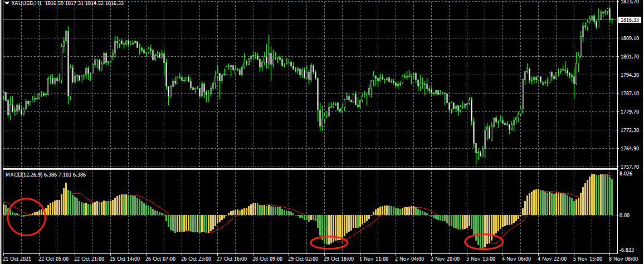The image size is (644, 264).
Task: Click the 1823.70 price axis label
Action: click(629, 2)
